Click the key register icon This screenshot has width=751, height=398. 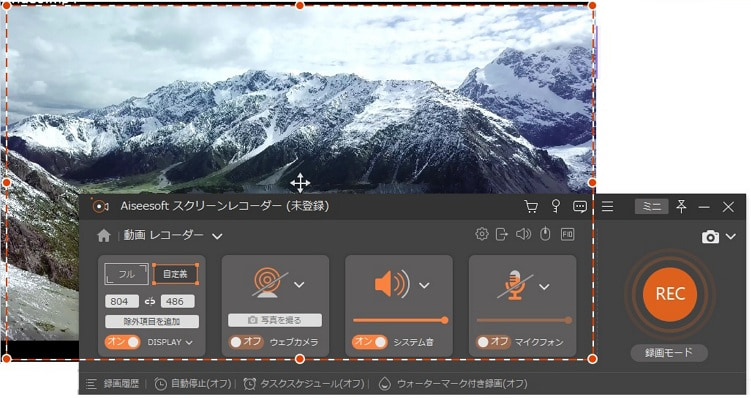coord(556,206)
